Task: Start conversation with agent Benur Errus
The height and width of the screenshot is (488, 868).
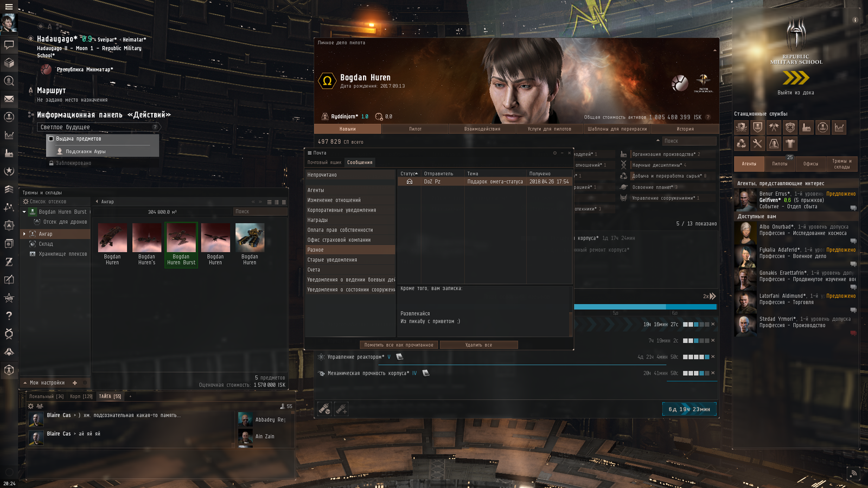Action: pyautogui.click(x=853, y=208)
